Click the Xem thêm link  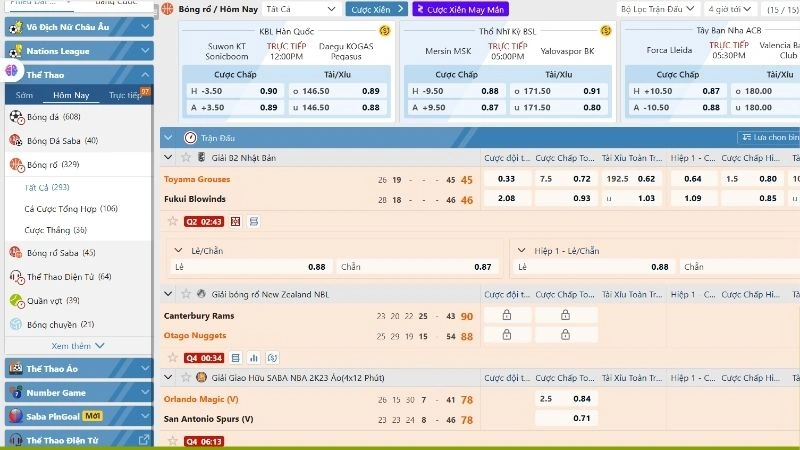[x=78, y=346]
